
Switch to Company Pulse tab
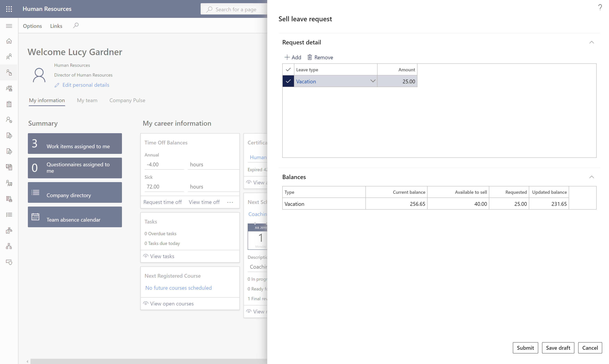[x=127, y=100]
